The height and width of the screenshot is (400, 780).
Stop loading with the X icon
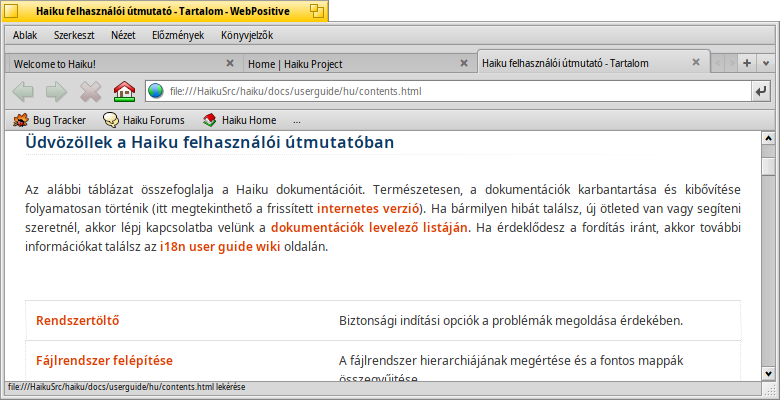coord(90,92)
